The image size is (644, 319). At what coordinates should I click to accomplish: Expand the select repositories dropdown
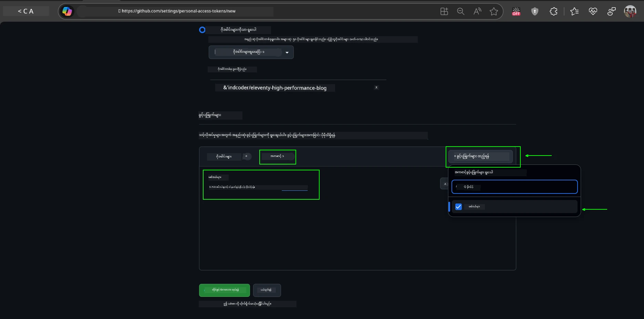pos(251,52)
